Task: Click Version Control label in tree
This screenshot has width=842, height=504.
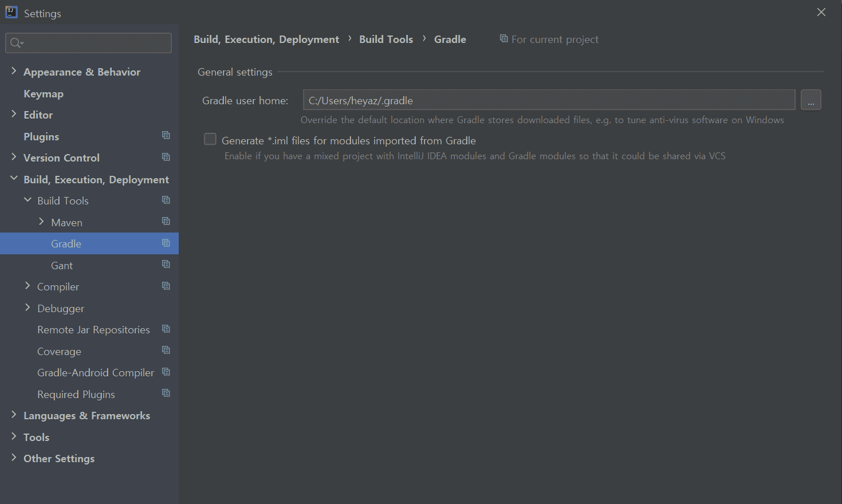Action: [61, 158]
